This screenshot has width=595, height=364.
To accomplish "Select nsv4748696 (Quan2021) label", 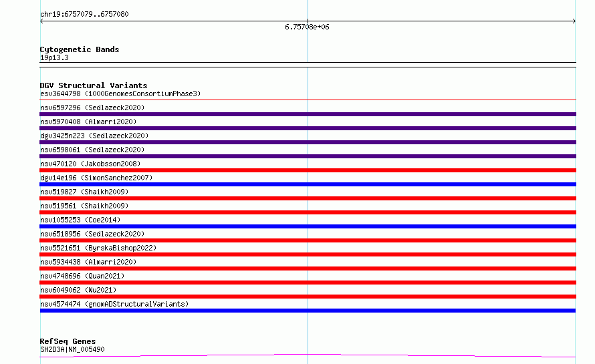I will (82, 276).
